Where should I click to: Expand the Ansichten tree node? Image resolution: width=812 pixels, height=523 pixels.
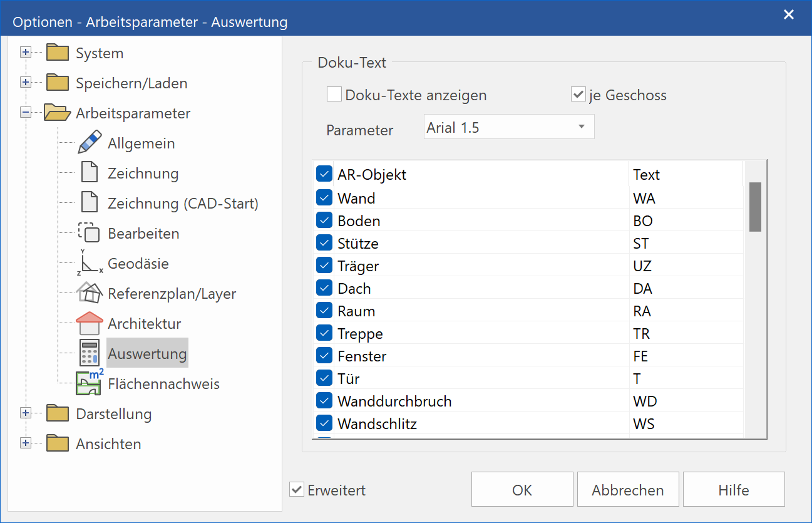(26, 443)
